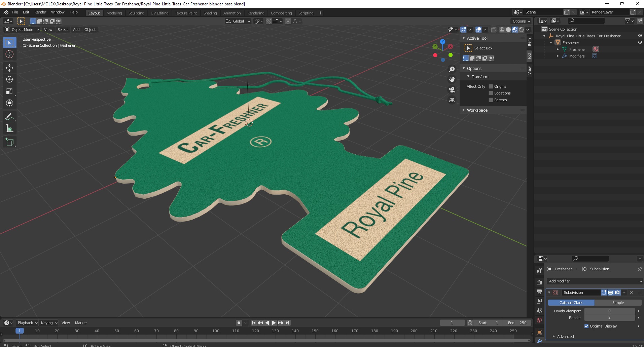644x347 pixels.
Task: Jump to timeline end frame button
Action: [288, 323]
